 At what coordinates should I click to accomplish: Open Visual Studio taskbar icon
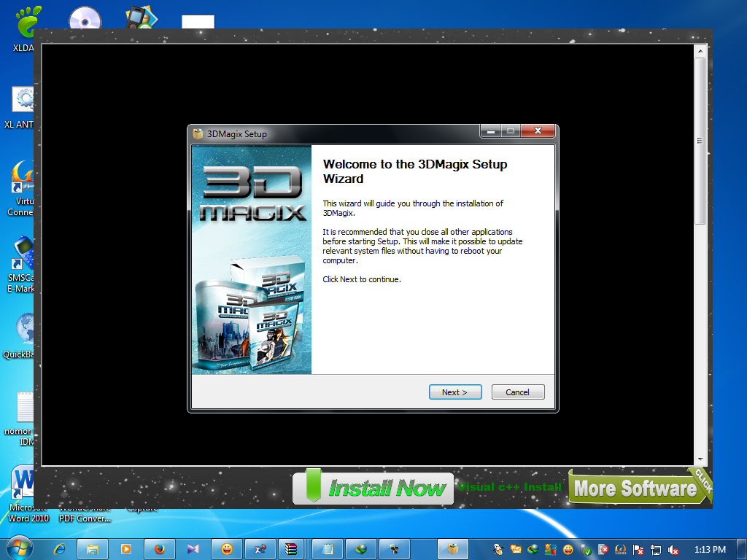[193, 549]
